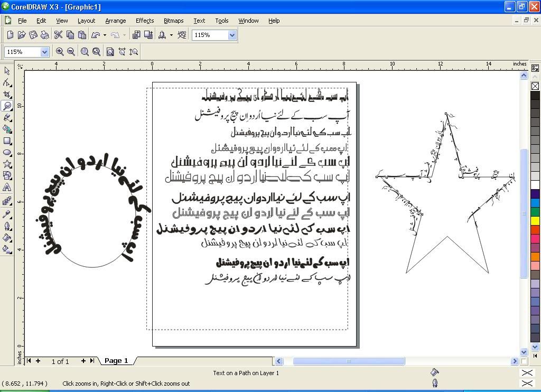The width and height of the screenshot is (541, 392).
Task: Expand the Undo history arrow
Action: [105, 35]
